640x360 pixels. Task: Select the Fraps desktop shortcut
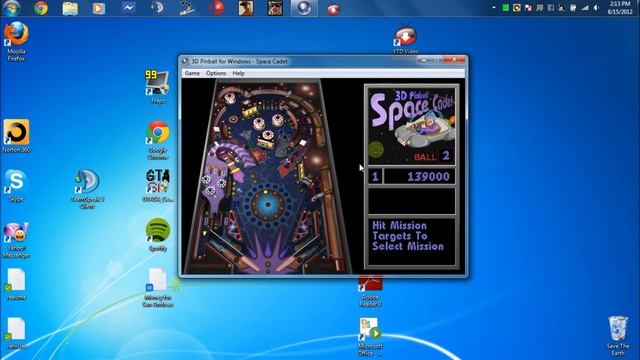coord(158,87)
